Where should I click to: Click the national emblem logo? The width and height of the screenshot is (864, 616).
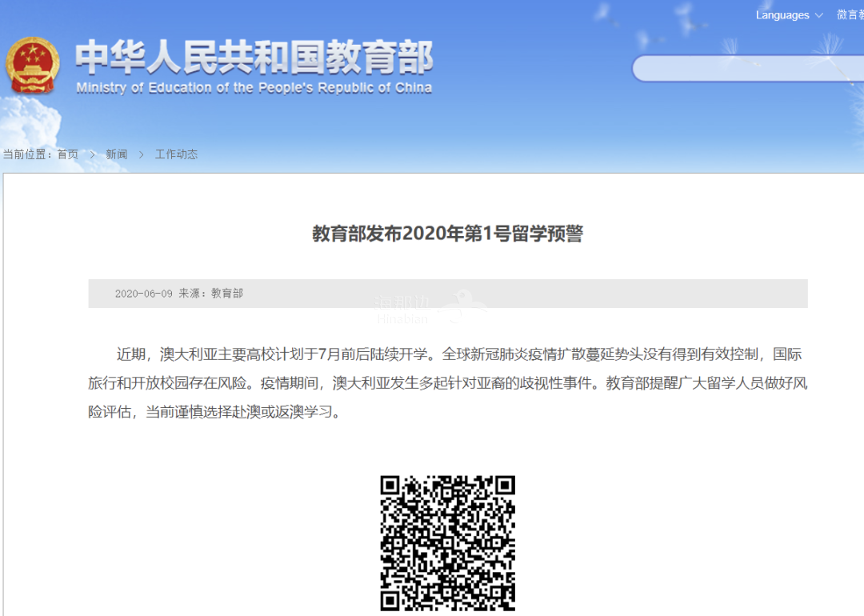[32, 66]
